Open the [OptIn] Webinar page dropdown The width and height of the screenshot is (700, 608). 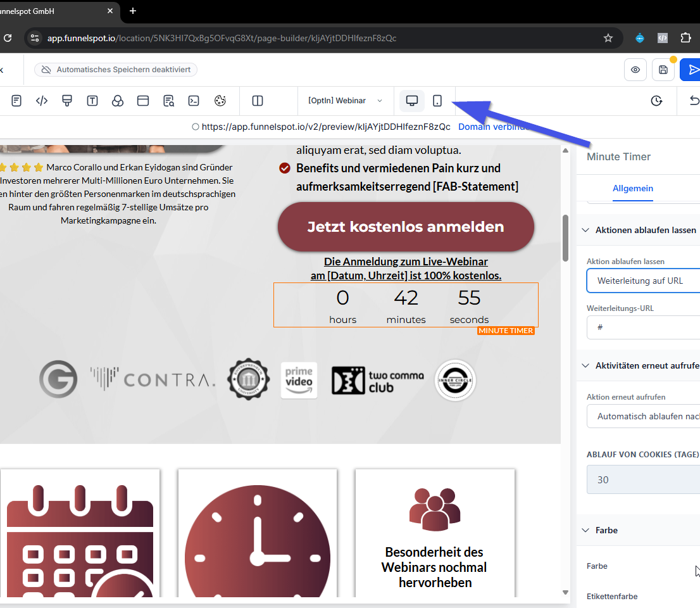(x=346, y=101)
